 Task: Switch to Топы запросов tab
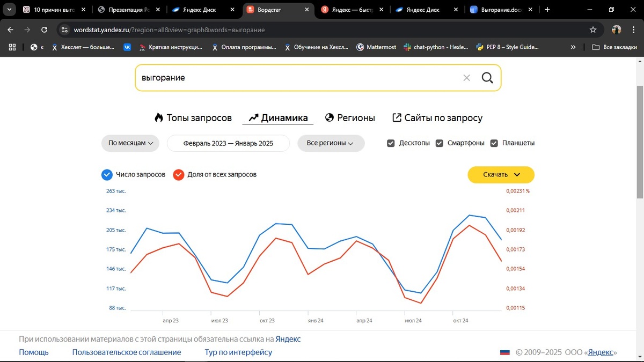coord(193,118)
